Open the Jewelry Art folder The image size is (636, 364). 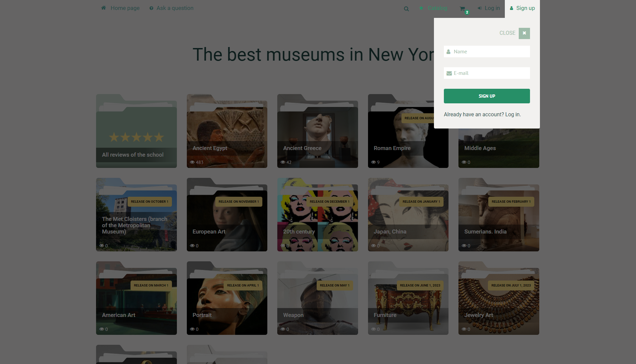point(499,298)
